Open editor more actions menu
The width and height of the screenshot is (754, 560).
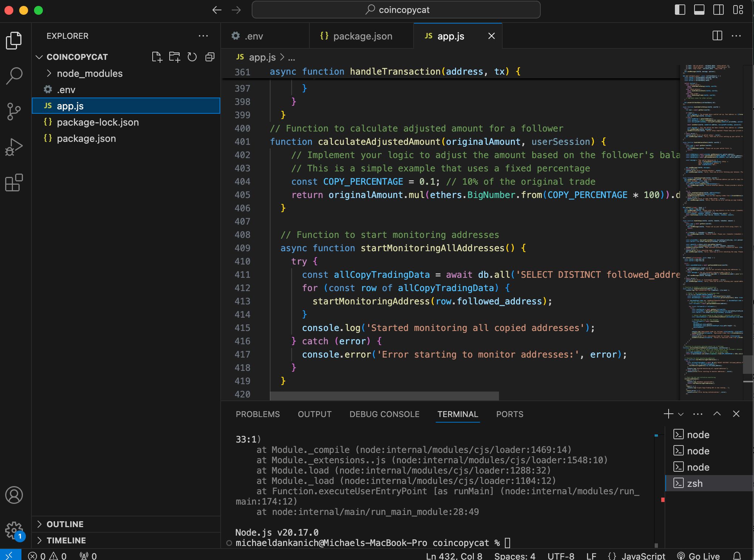click(x=736, y=36)
